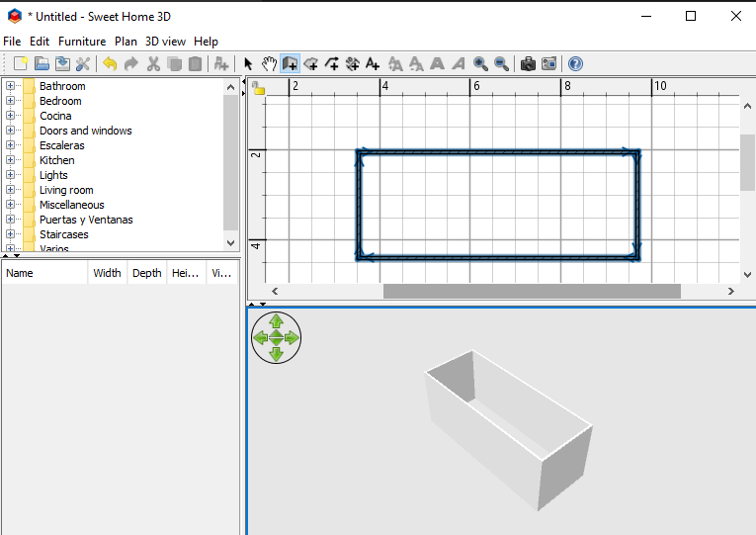756x535 pixels.
Task: Select the Create rooms tool
Action: [x=311, y=63]
